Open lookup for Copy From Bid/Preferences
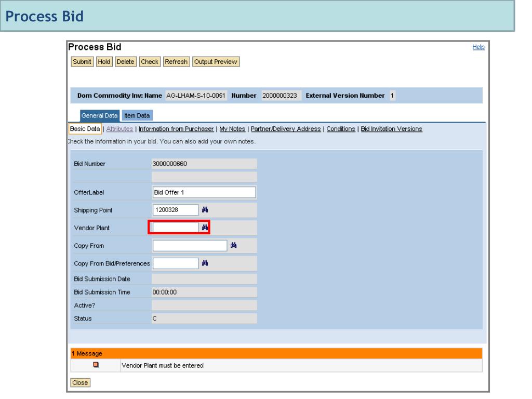The width and height of the screenshot is (532, 399). 206,263
